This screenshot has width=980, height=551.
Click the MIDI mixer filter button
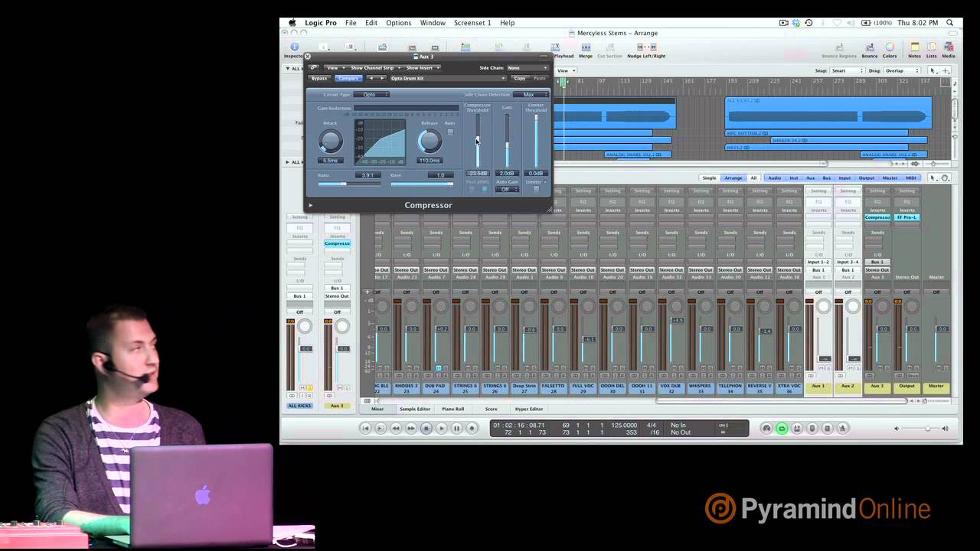pos(911,178)
